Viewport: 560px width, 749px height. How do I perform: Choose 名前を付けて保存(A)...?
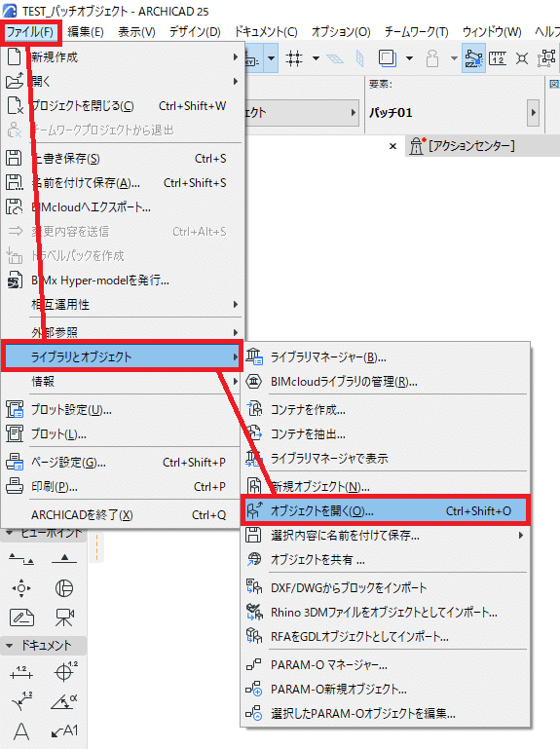[x=123, y=183]
